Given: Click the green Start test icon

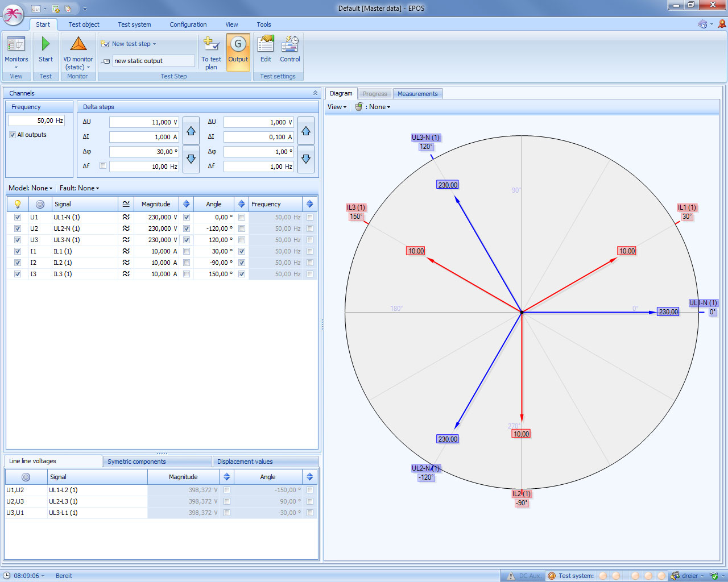Looking at the screenshot, I should (x=45, y=44).
